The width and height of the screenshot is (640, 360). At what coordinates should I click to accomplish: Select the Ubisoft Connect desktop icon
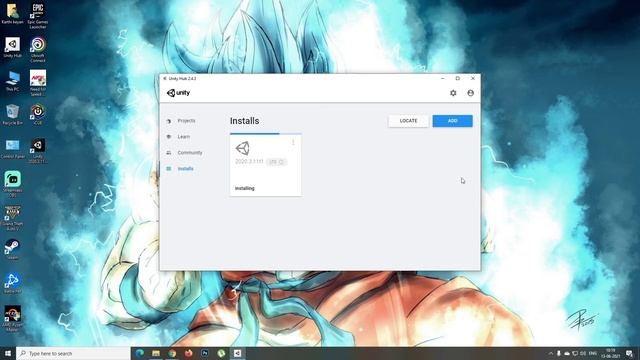click(38, 49)
